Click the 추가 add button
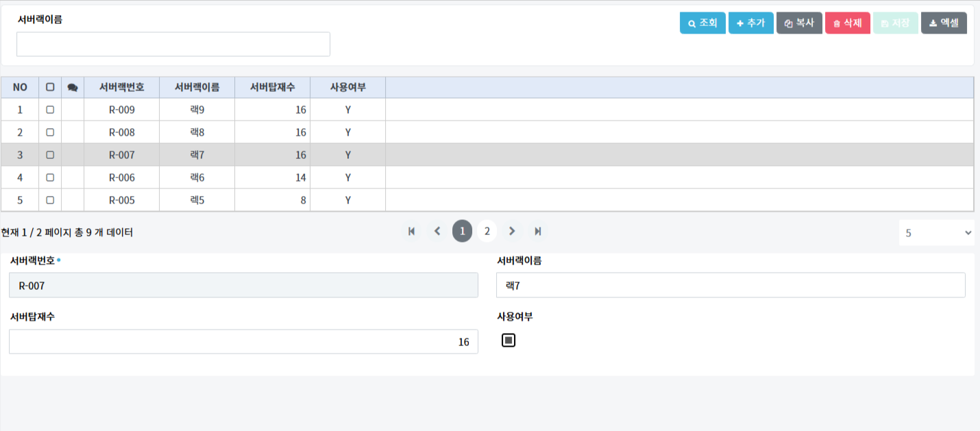 click(751, 23)
